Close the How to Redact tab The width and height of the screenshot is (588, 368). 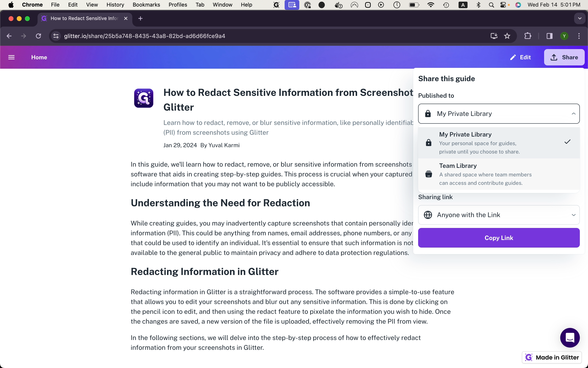pyautogui.click(x=126, y=18)
